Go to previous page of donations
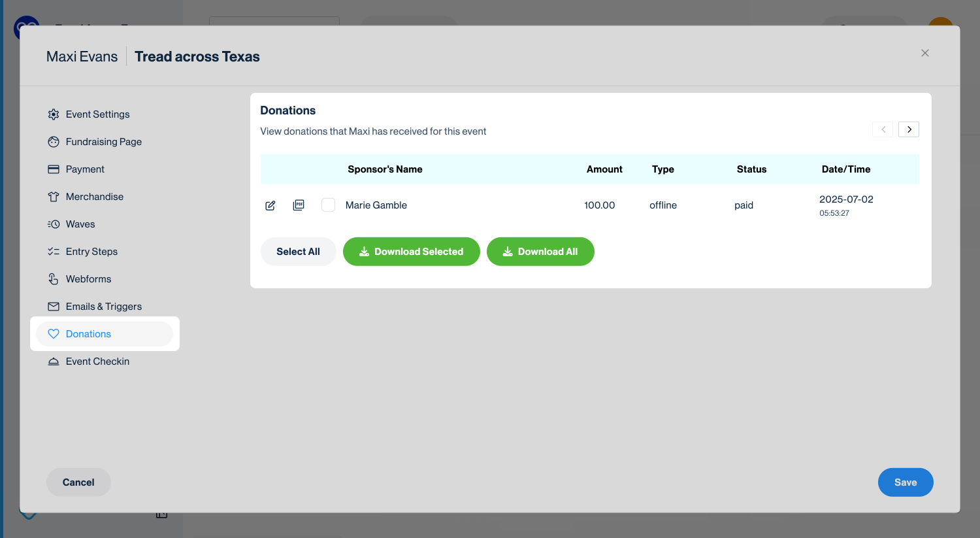The height and width of the screenshot is (538, 980). click(883, 129)
